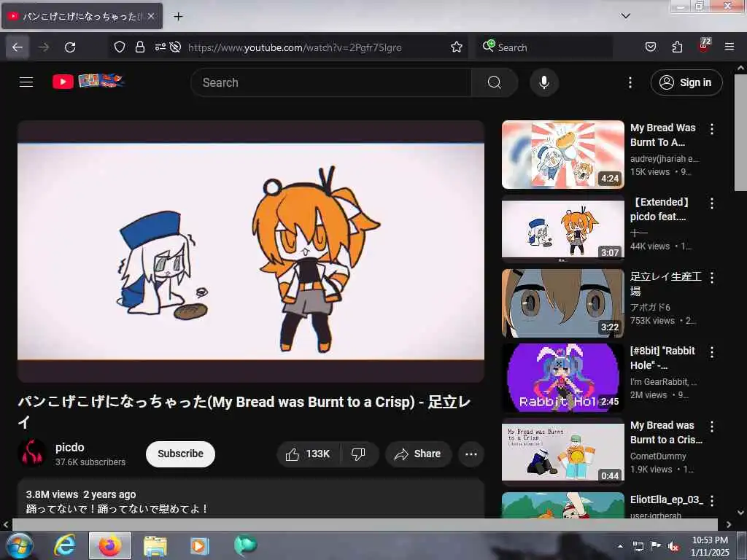This screenshot has height=560, width=747.
Task: Open options menu for 足立レイ生産工場 video
Action: (712, 278)
